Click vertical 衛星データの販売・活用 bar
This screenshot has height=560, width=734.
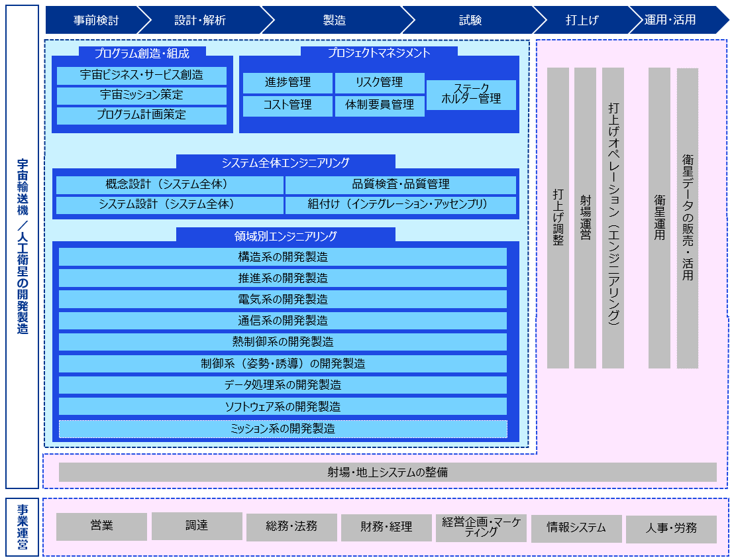tap(688, 218)
